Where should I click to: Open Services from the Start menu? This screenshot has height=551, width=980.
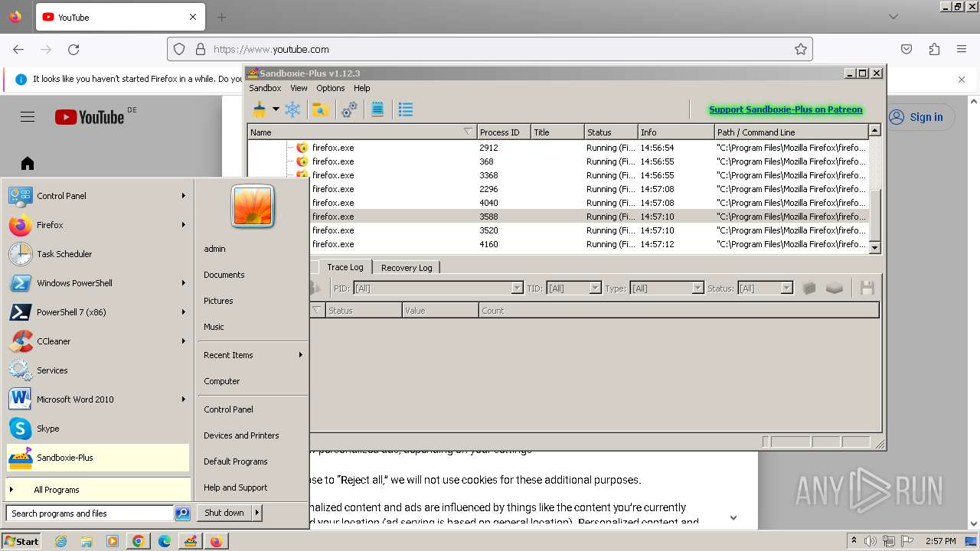pyautogui.click(x=98, y=370)
